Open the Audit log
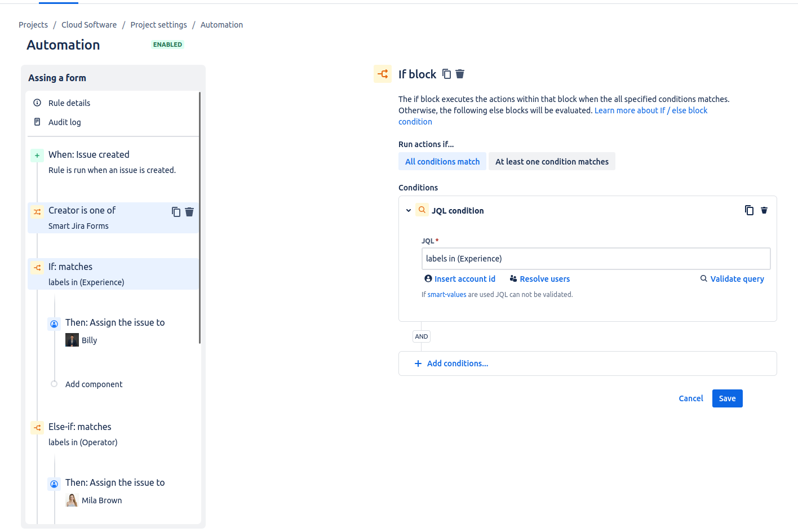798x532 pixels. click(x=64, y=122)
